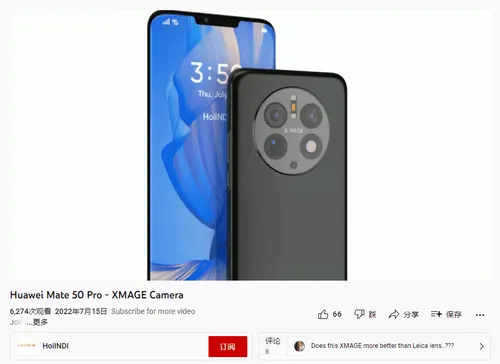Click the like count 66
Viewport: 500px width, 364px height.
coord(337,314)
